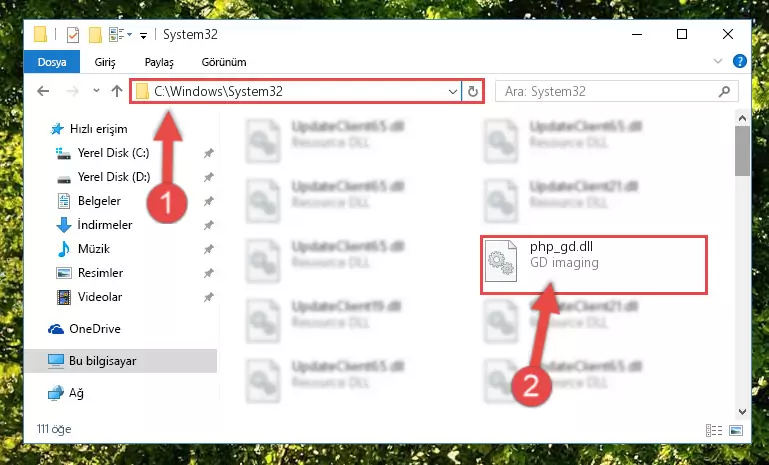The image size is (769, 465).
Task: Open the Dosya menu tab
Action: click(x=51, y=62)
